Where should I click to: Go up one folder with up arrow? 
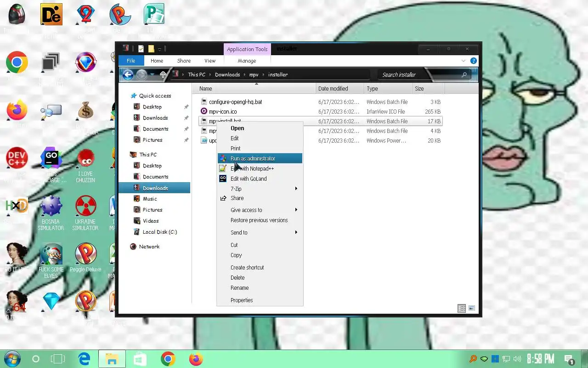click(163, 75)
